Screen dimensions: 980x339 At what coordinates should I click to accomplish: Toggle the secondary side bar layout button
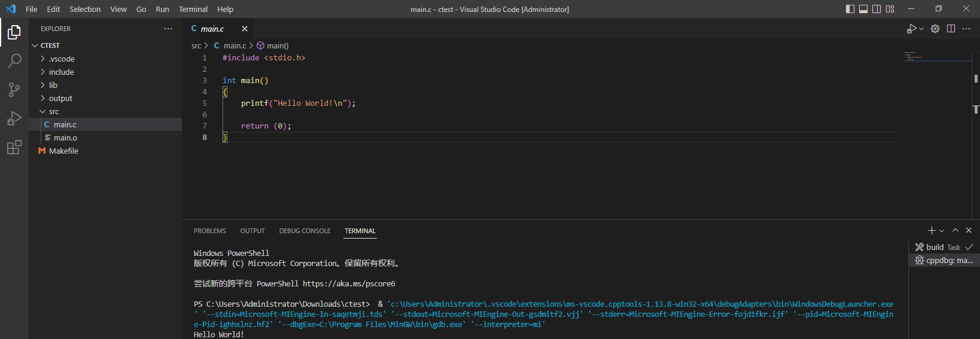coord(876,9)
